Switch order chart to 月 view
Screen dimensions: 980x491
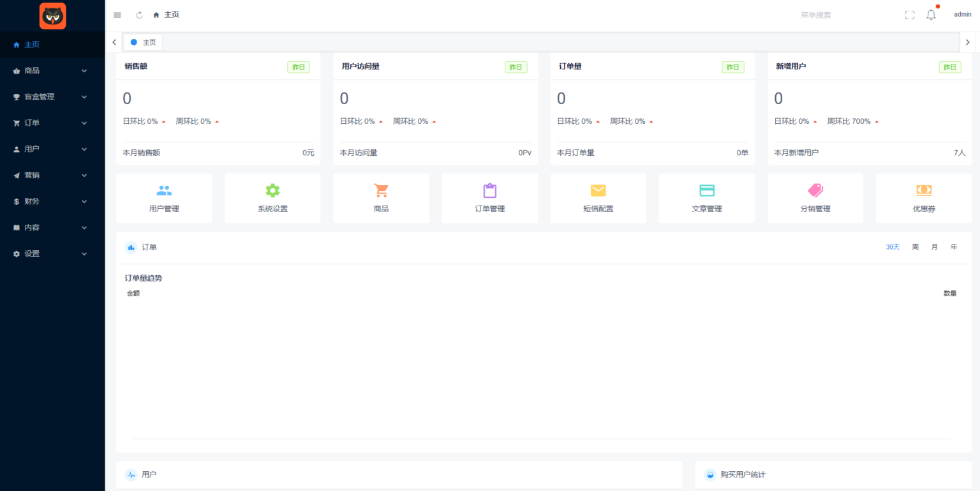pyautogui.click(x=934, y=247)
